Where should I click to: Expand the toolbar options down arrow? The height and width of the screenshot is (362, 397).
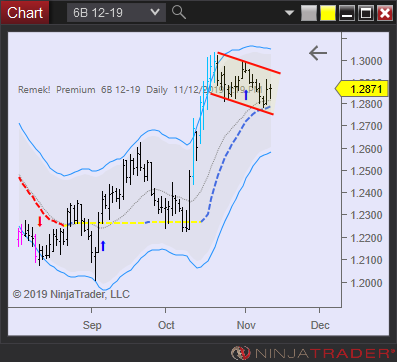click(x=289, y=13)
